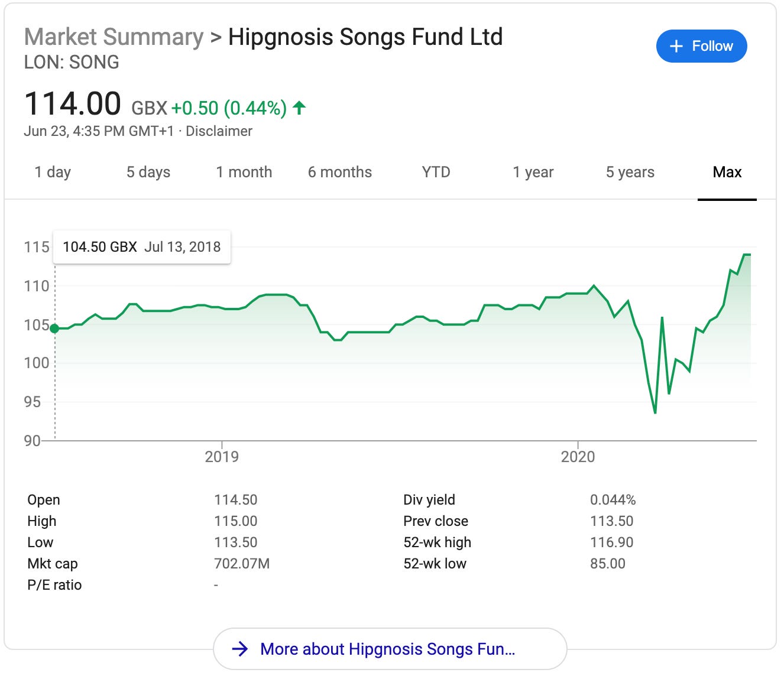784x676 pixels.
Task: Open the Disclaimer link
Action: pyautogui.click(x=219, y=131)
